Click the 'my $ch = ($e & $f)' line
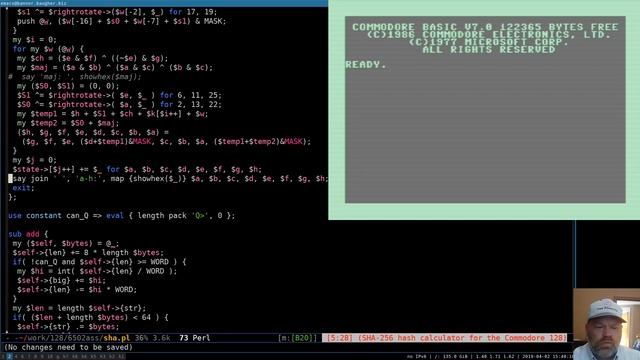The height and width of the screenshot is (360, 640). pos(93,58)
